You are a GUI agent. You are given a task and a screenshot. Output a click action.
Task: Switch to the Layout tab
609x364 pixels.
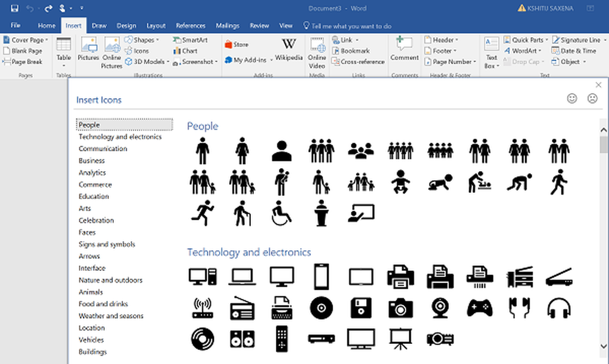click(x=156, y=26)
